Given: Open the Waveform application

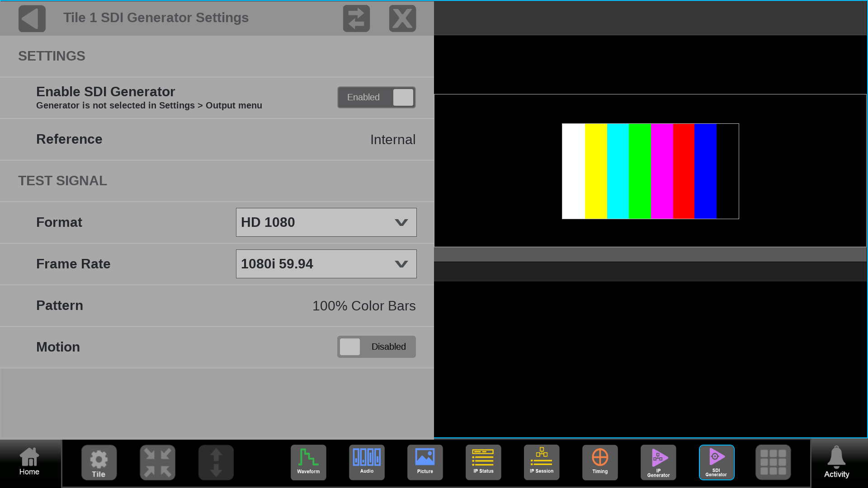Looking at the screenshot, I should click(x=308, y=462).
